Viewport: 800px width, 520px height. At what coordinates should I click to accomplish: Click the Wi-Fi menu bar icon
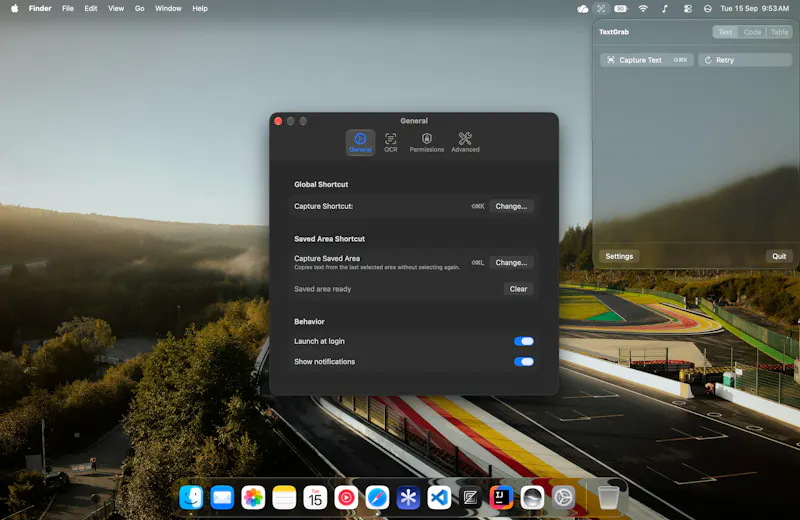(643, 9)
